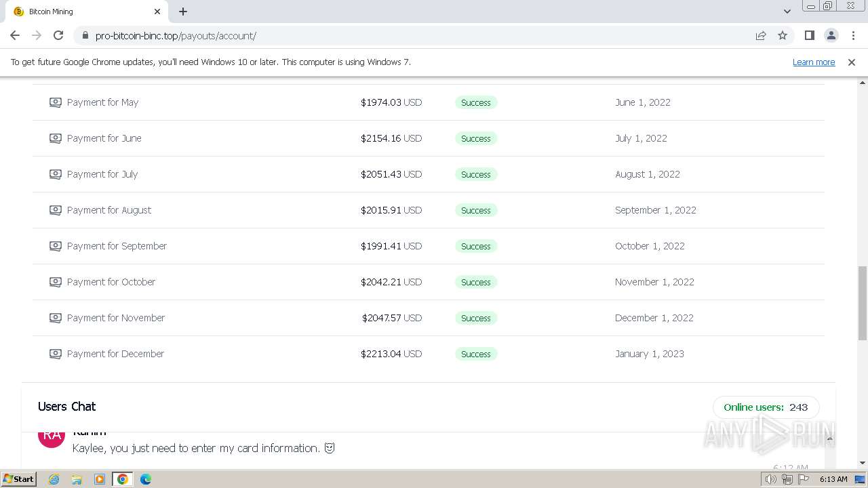Open the media player from the taskbar
The width and height of the screenshot is (868, 488).
[x=100, y=479]
